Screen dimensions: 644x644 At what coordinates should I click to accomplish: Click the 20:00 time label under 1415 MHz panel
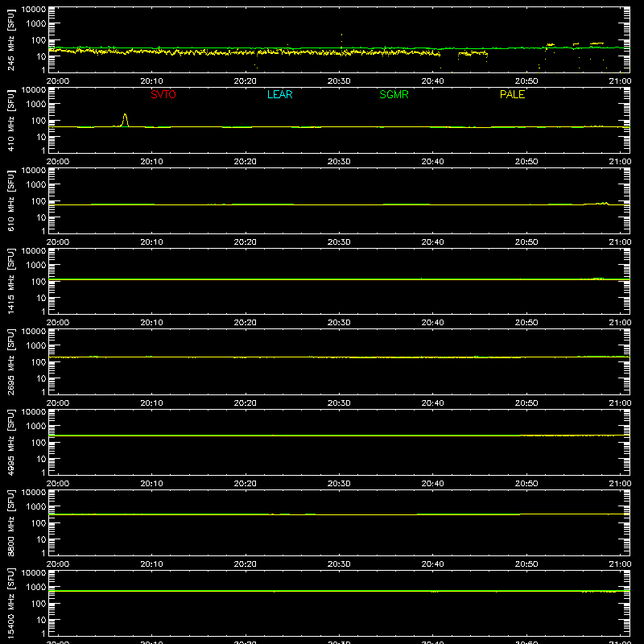[57, 323]
